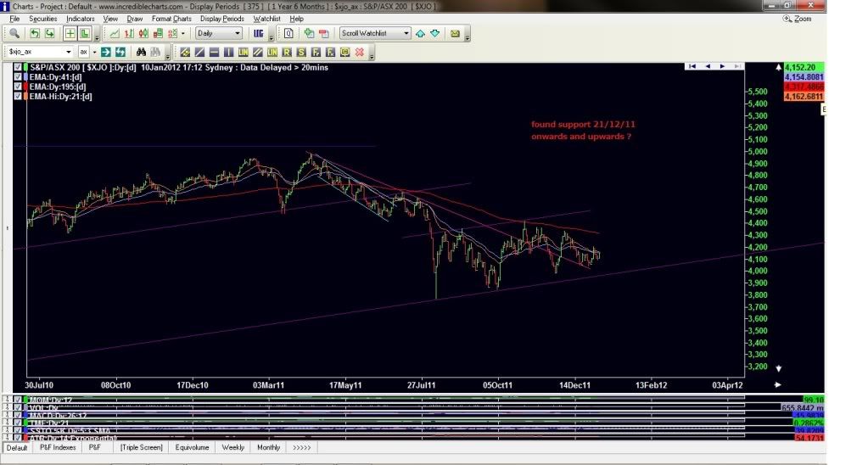Open the Draw menu
The image size is (868, 465).
tap(135, 19)
